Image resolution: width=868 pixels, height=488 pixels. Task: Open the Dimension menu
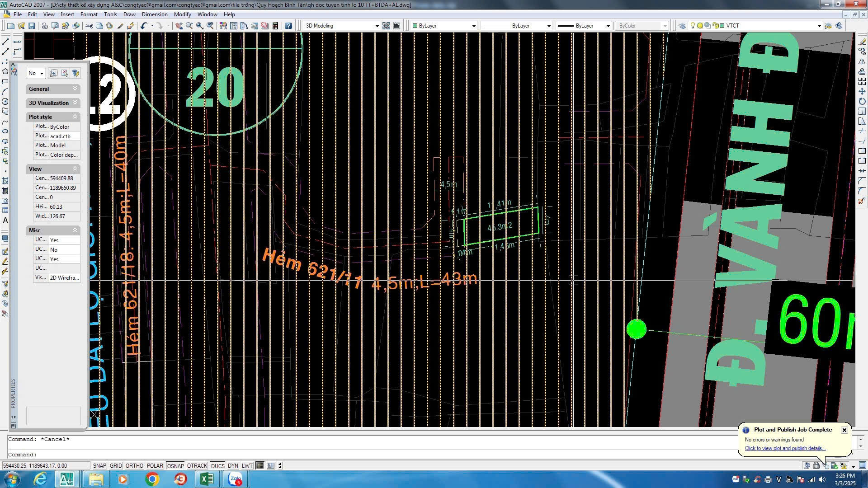tap(155, 14)
